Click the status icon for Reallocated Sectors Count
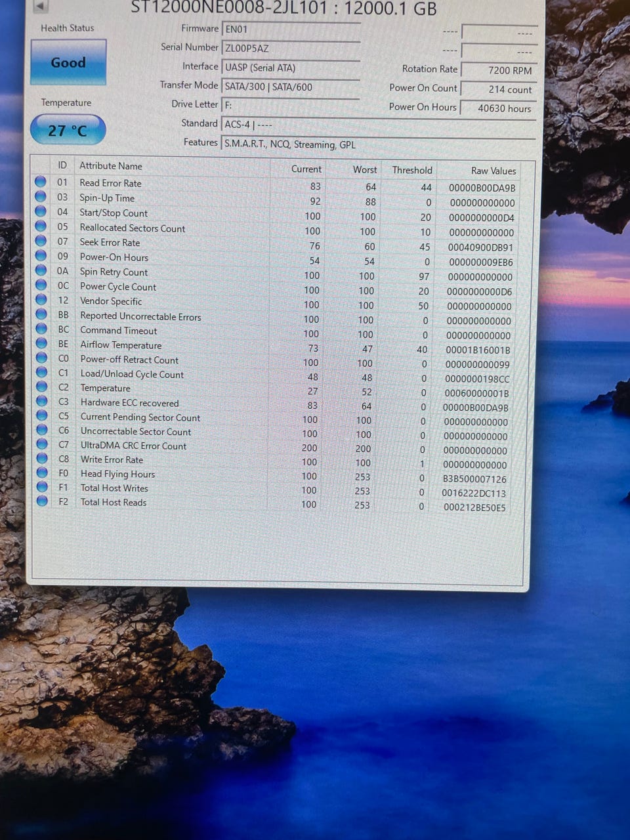630x840 pixels. click(x=41, y=226)
